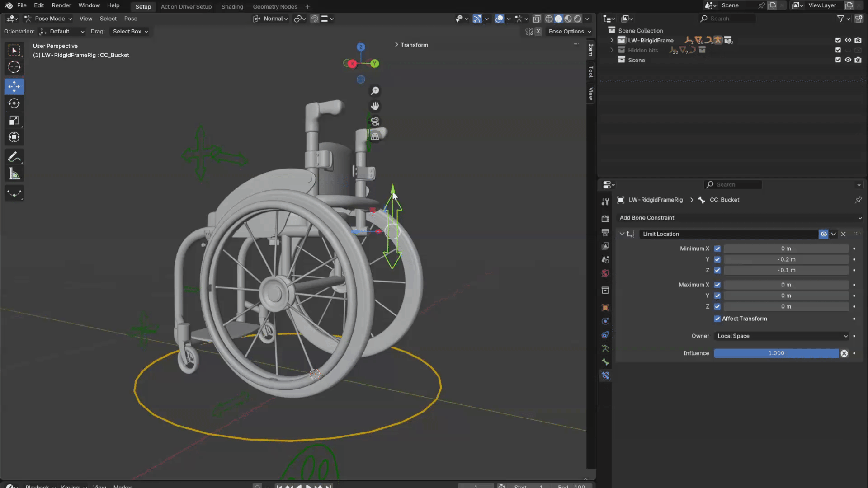The image size is (868, 488).
Task: Activate the Annotate pencil tool
Action: tap(14, 157)
